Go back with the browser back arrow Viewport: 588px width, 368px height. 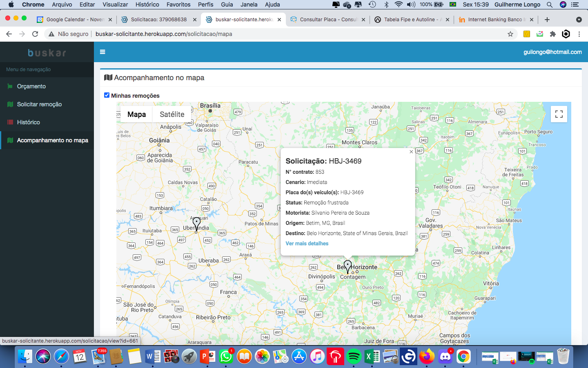pos(9,34)
